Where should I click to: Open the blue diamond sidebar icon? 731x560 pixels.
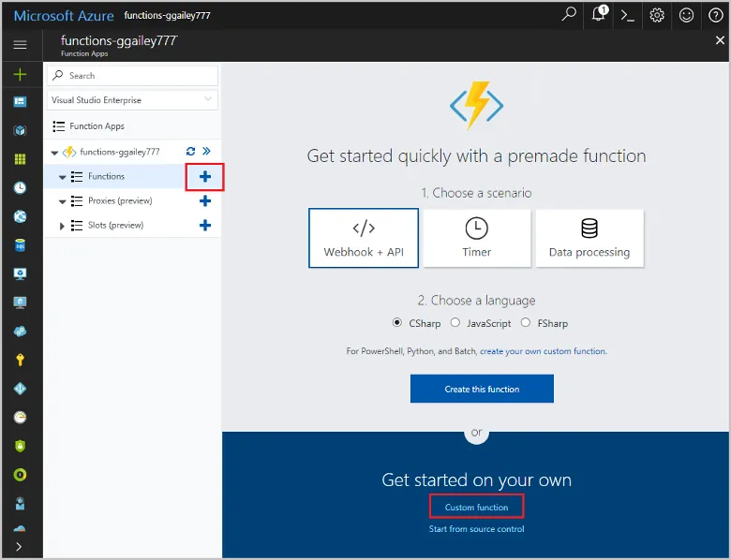coord(20,389)
